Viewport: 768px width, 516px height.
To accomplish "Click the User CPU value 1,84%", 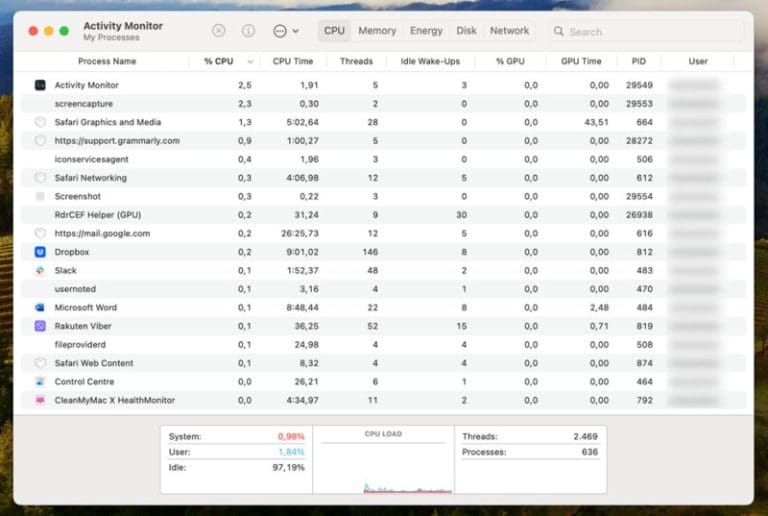I will point(291,452).
